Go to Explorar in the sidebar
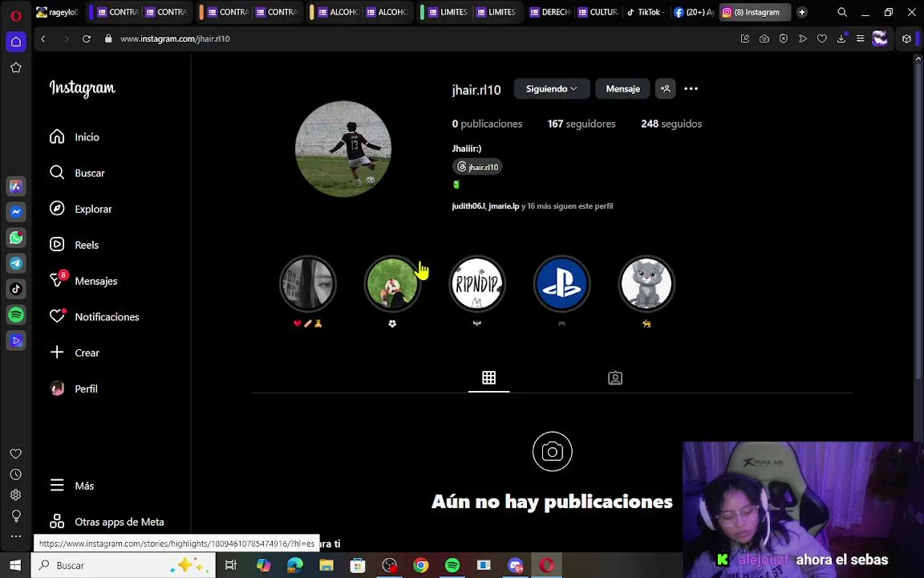 (x=81, y=209)
